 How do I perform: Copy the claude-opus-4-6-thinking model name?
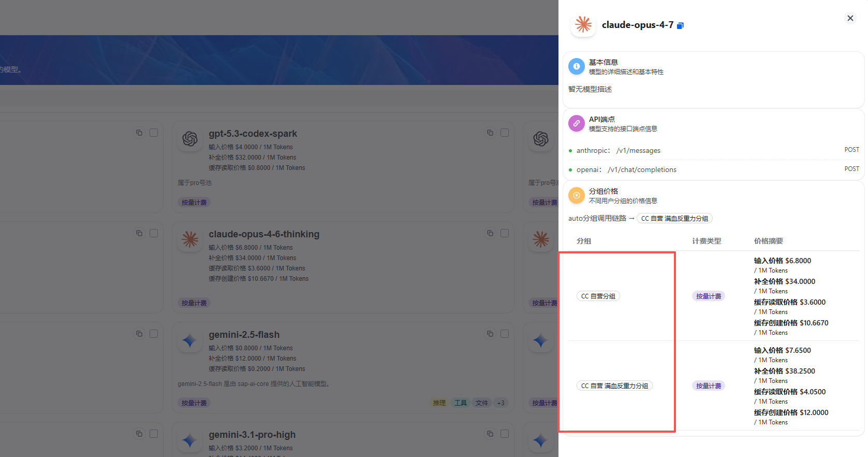(490, 233)
